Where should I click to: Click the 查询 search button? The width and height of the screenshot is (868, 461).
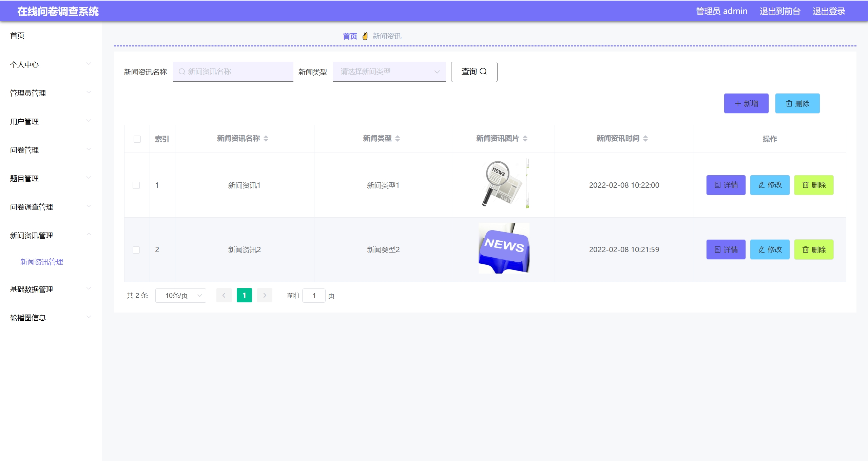pos(474,72)
